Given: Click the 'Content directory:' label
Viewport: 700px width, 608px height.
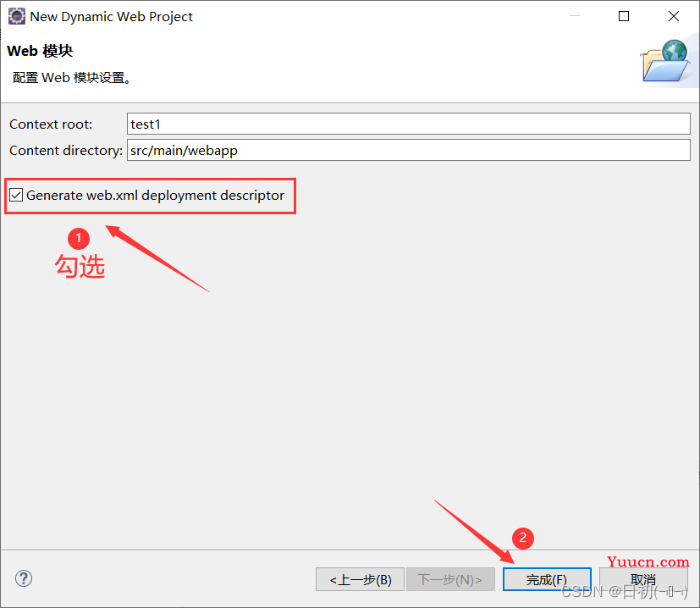Looking at the screenshot, I should click(x=66, y=150).
